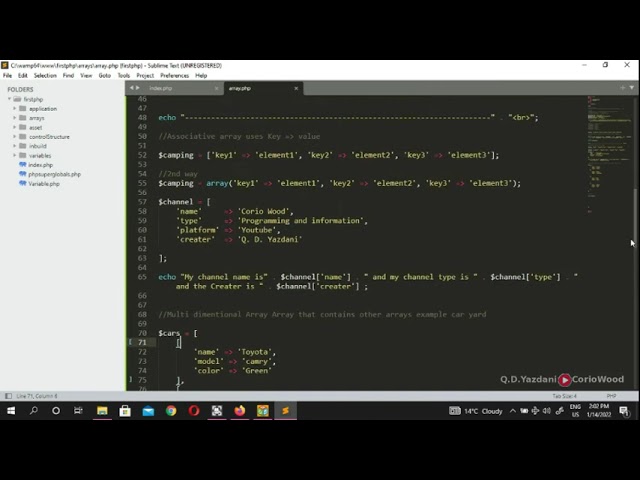Collapse the firstphp root folder
Image resolution: width=640 pixels, height=480 pixels.
9,99
